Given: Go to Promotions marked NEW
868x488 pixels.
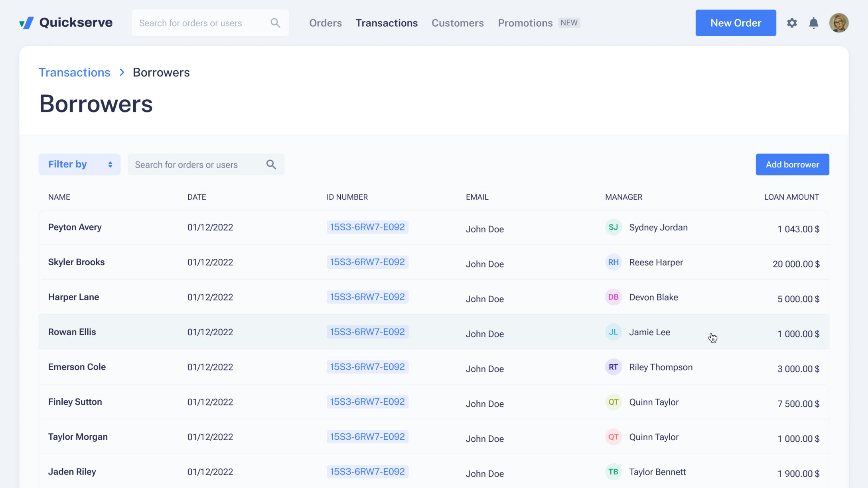Looking at the screenshot, I should click(x=525, y=23).
